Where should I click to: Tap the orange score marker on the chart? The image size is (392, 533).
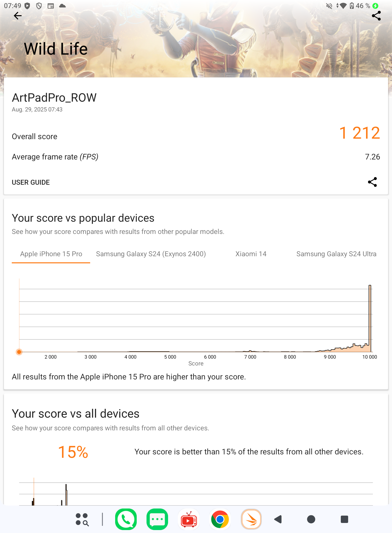pos(19,352)
